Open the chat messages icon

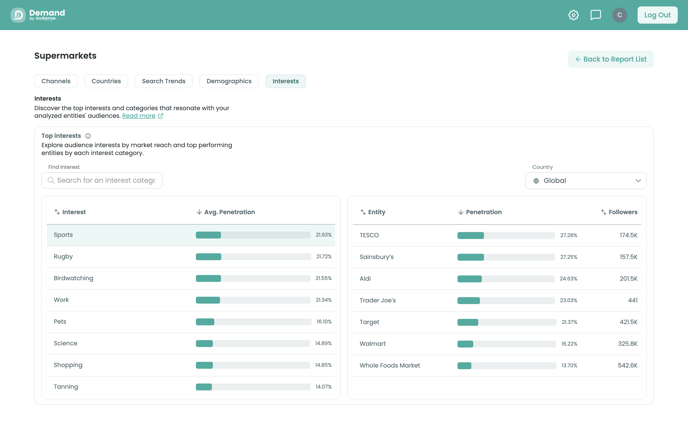tap(595, 15)
